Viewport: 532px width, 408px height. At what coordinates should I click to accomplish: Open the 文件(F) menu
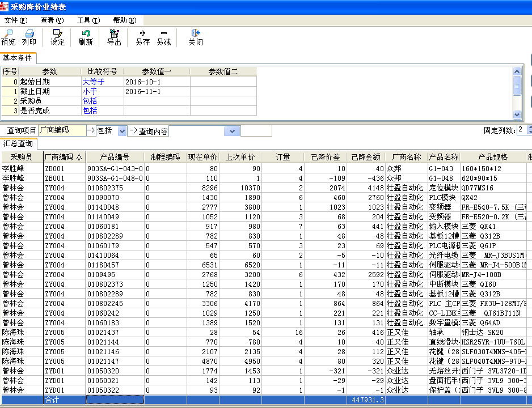click(16, 20)
